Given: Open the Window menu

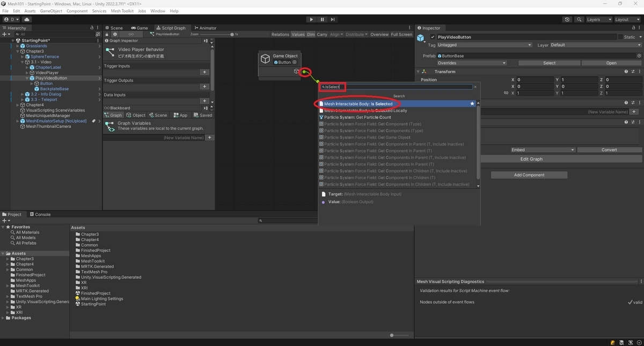Looking at the screenshot, I should (x=158, y=11).
